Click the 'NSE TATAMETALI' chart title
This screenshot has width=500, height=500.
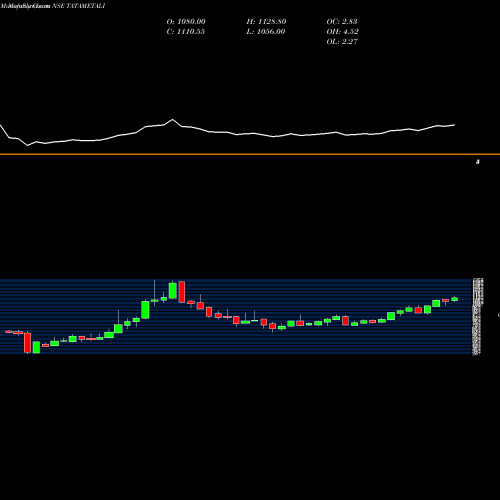tap(79, 6)
